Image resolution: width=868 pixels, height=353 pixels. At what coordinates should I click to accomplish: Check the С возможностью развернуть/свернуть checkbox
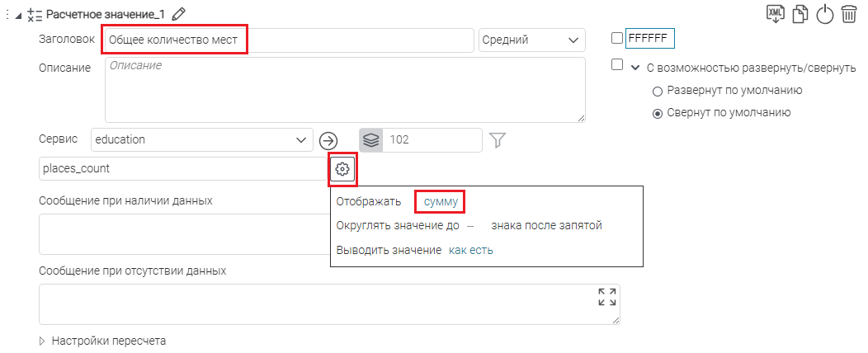[x=617, y=65]
